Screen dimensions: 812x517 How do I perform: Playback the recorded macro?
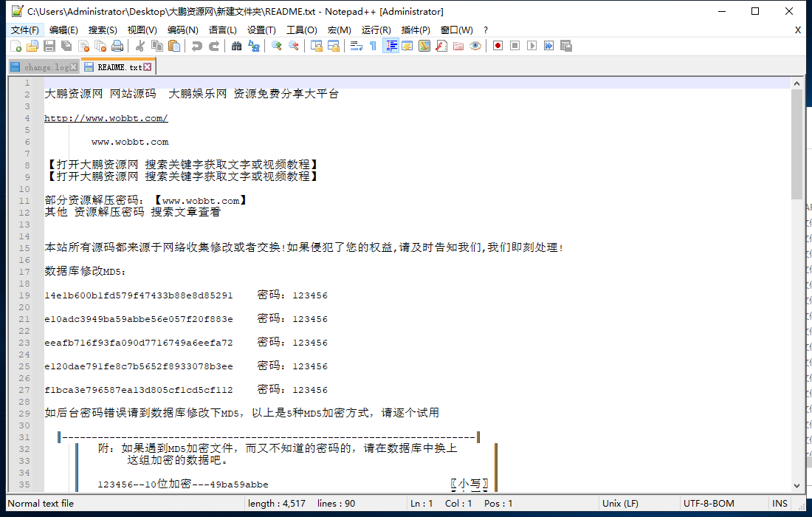pyautogui.click(x=530, y=46)
